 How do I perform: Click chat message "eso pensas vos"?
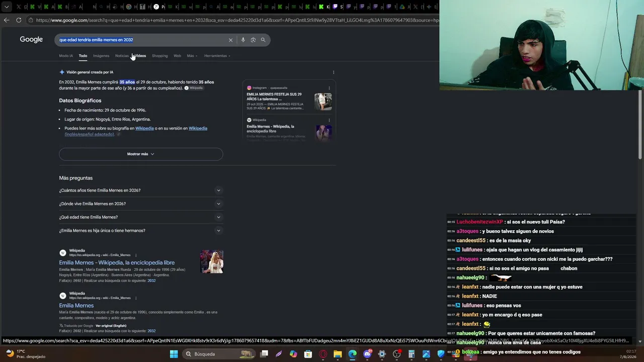coord(504,305)
